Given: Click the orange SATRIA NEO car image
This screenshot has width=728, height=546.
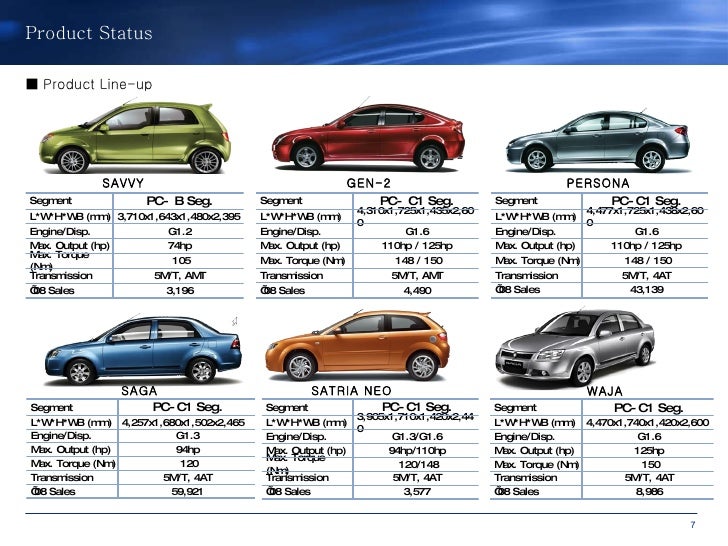Looking at the screenshot, I should pyautogui.click(x=358, y=346).
